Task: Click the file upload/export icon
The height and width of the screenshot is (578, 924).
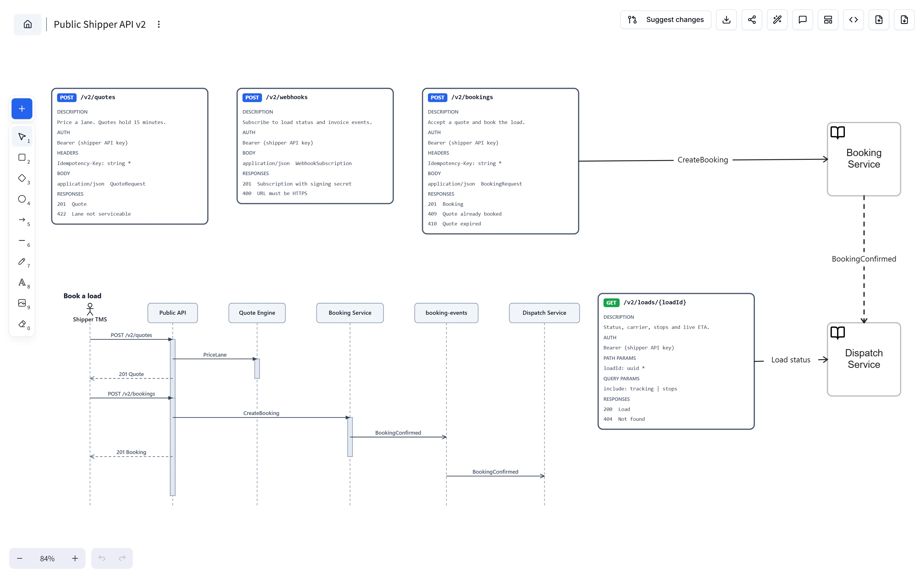Action: [879, 19]
